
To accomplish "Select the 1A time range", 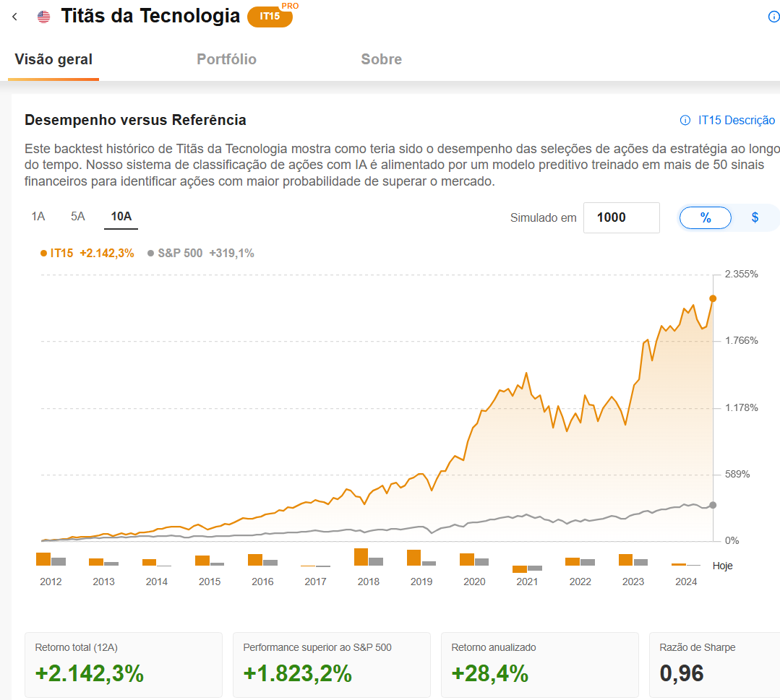I will click(38, 217).
